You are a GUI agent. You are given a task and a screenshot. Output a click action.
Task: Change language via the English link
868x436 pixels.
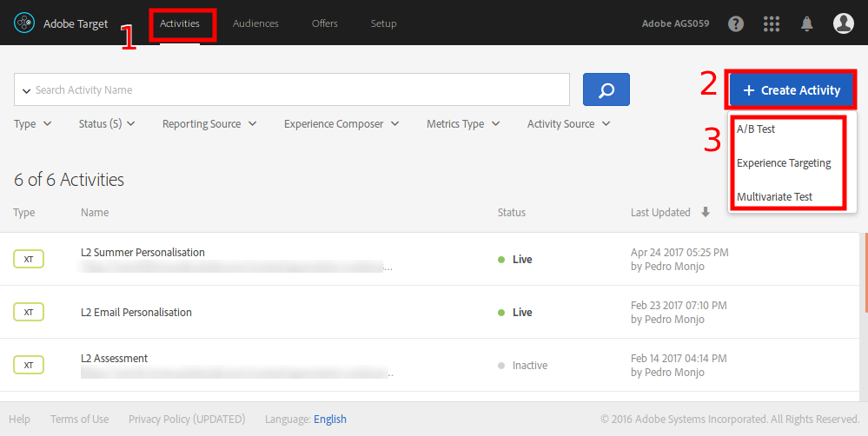330,419
